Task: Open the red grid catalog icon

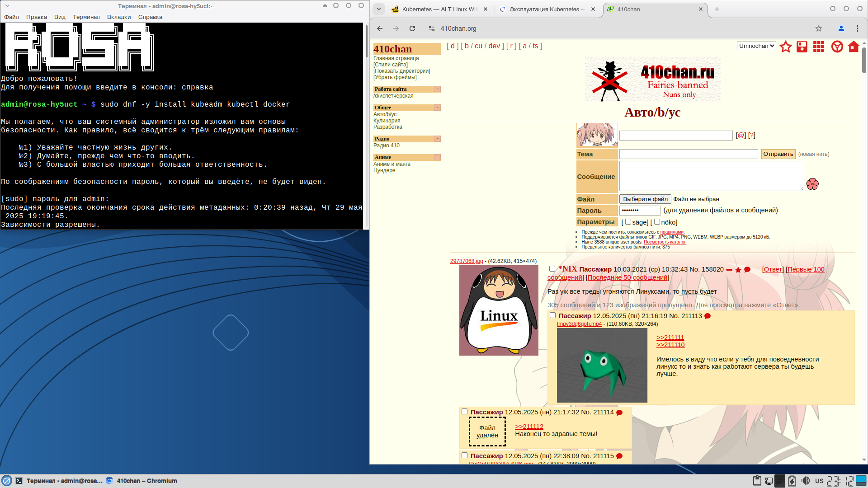Action: (x=819, y=47)
